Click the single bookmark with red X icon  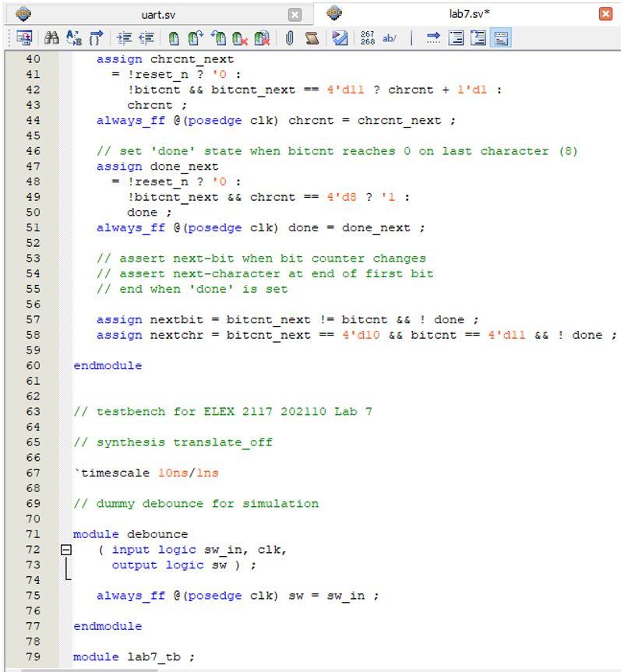coord(240,38)
